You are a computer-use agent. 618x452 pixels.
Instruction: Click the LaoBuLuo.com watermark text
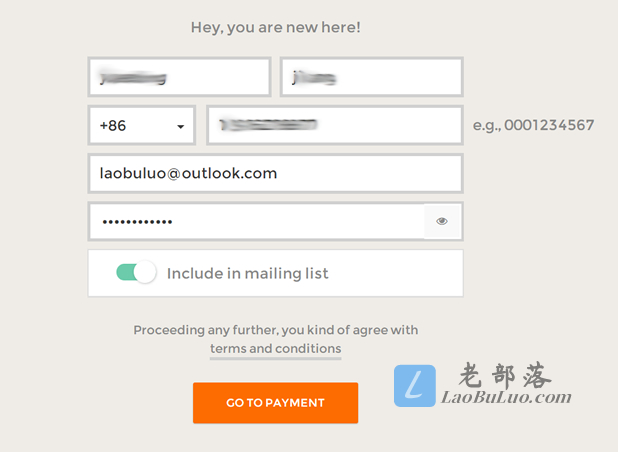tap(506, 397)
